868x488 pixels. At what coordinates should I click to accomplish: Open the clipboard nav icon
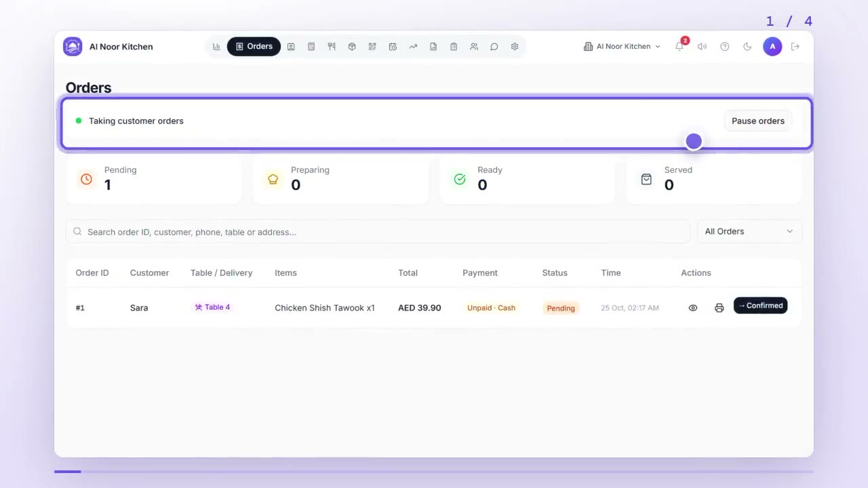454,47
